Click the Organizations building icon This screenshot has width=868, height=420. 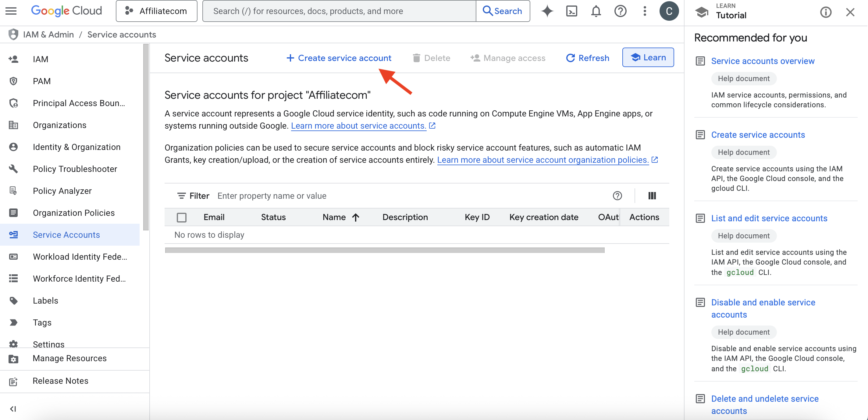(x=13, y=125)
